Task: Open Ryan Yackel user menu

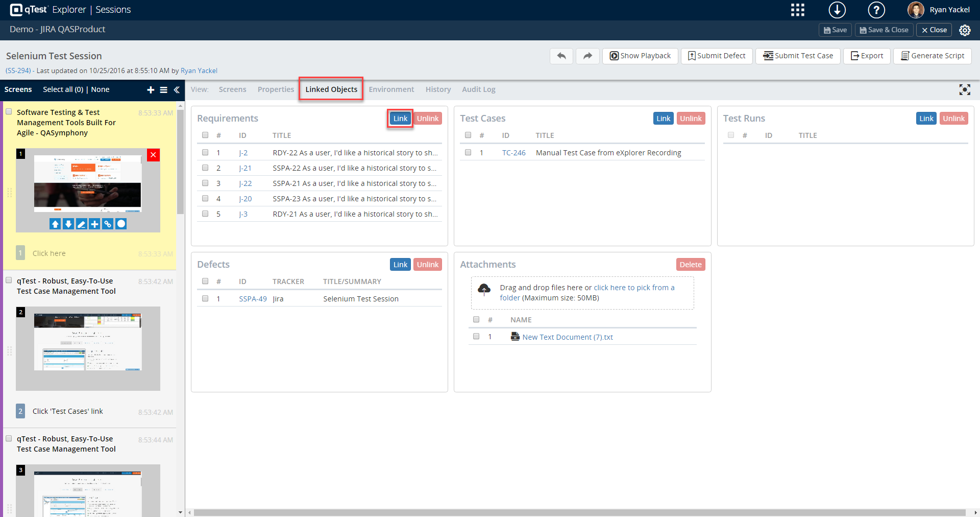Action: (x=939, y=10)
